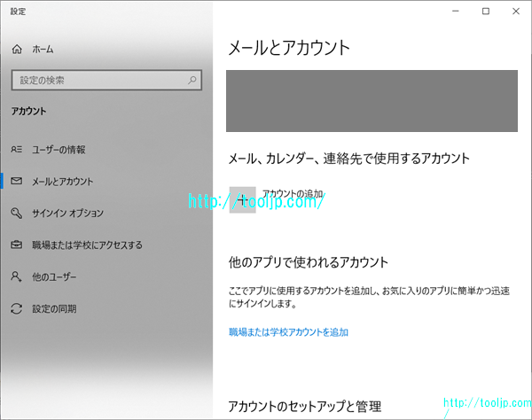Click the 他のアプリで使われるアカウント heading

tap(308, 262)
